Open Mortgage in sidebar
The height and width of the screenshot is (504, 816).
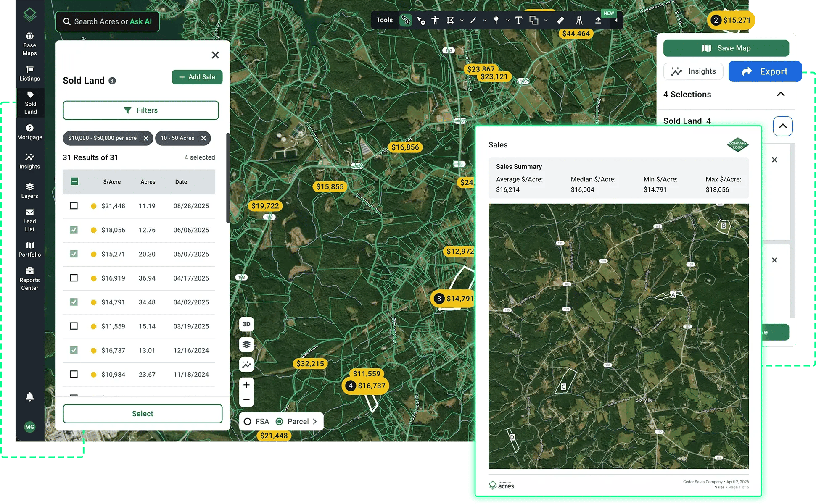click(29, 132)
